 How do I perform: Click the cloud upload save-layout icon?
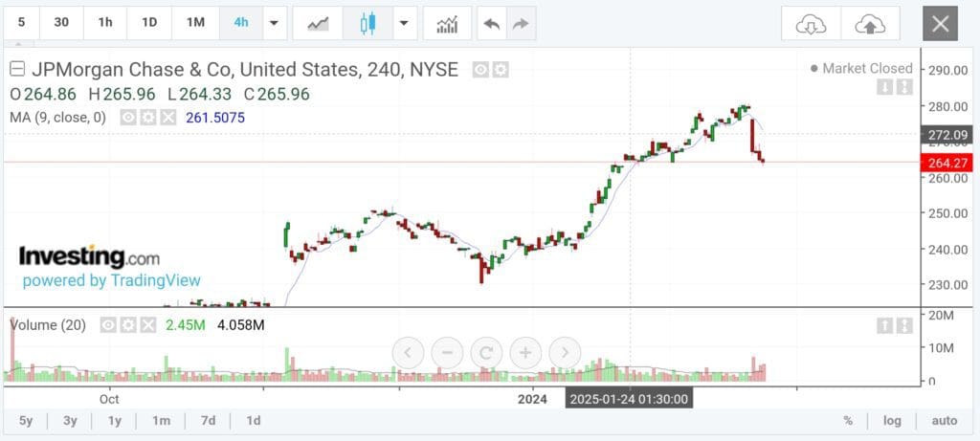point(870,24)
